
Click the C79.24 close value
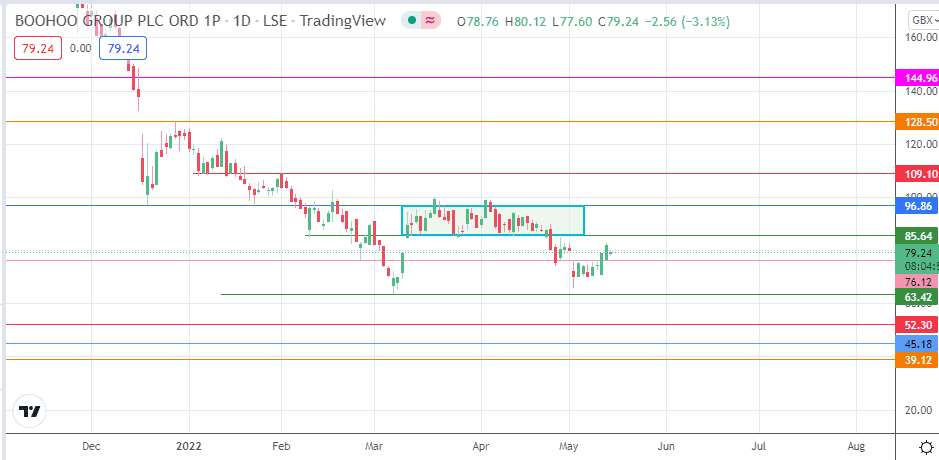619,22
